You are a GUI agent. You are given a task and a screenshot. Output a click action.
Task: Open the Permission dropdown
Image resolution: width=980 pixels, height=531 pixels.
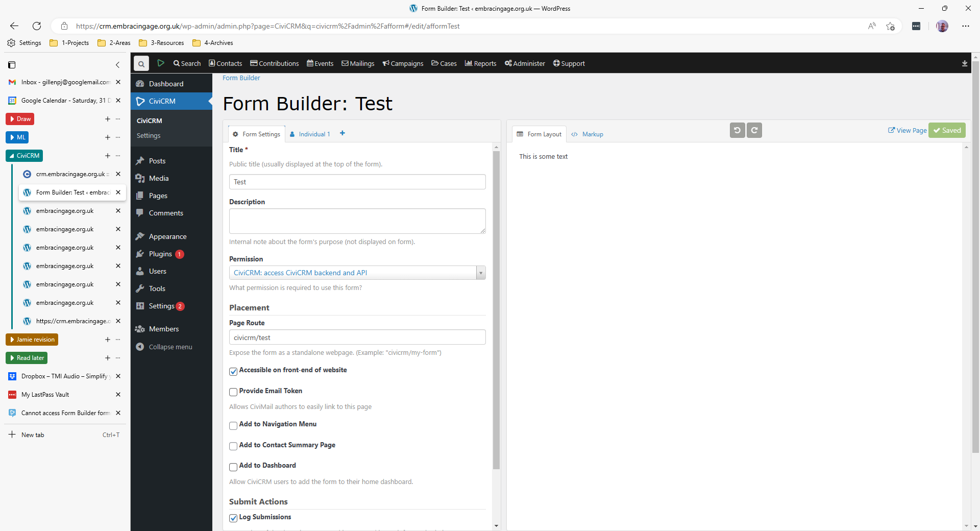[357, 273]
